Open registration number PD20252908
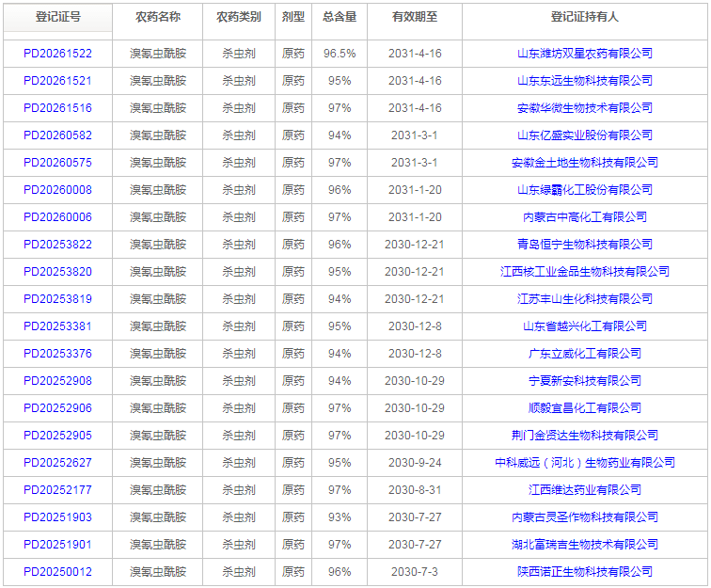The width and height of the screenshot is (711, 588). pos(57,380)
